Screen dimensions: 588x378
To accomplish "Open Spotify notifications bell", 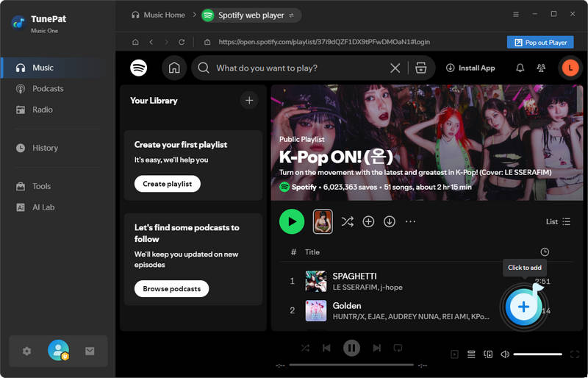I will (x=520, y=68).
